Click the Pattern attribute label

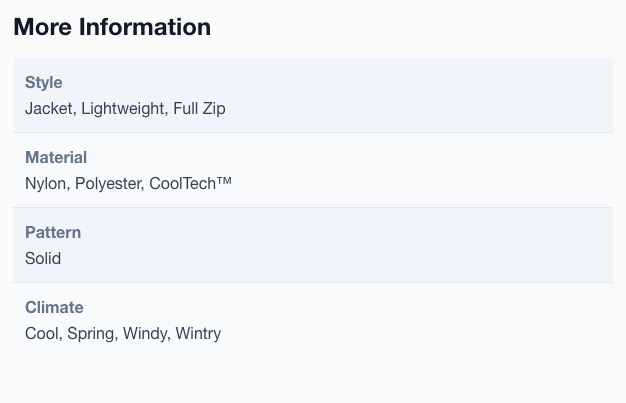coord(53,232)
